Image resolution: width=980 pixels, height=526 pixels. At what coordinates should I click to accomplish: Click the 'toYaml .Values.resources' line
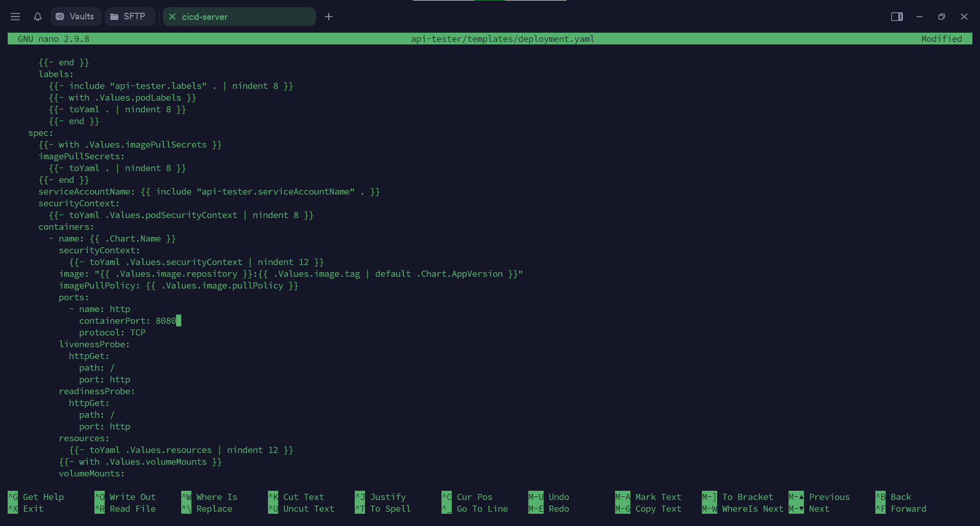[181, 450]
